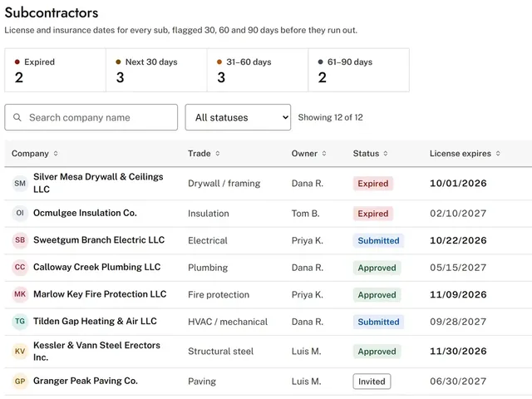Sort by the Company column sort arrows

[56, 153]
